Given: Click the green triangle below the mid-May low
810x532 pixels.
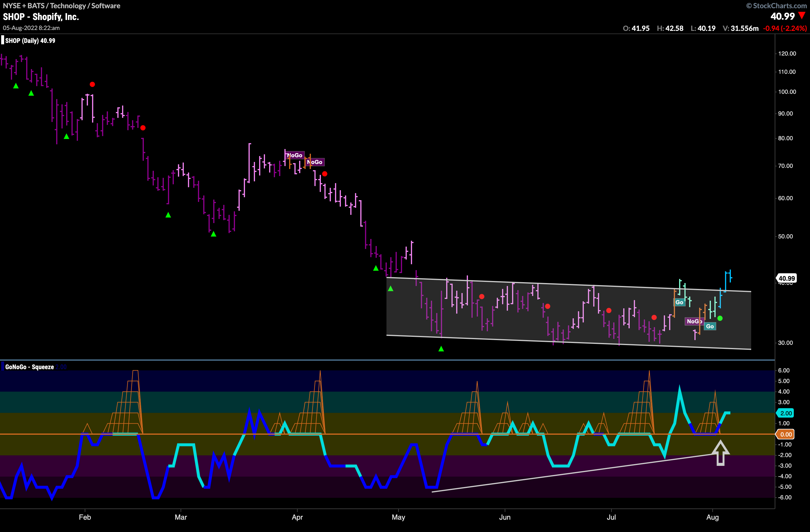Looking at the screenshot, I should point(441,349).
